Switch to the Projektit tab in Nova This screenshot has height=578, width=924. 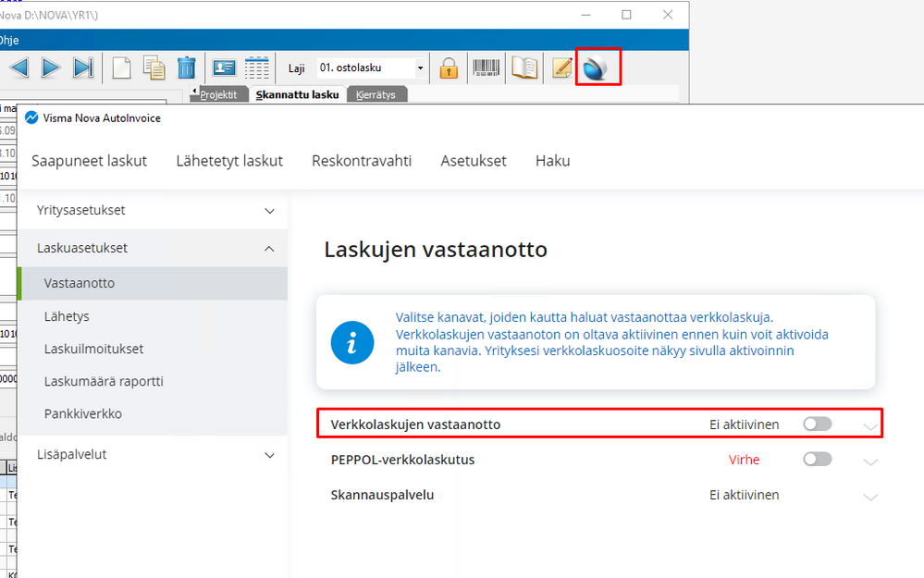[x=218, y=95]
